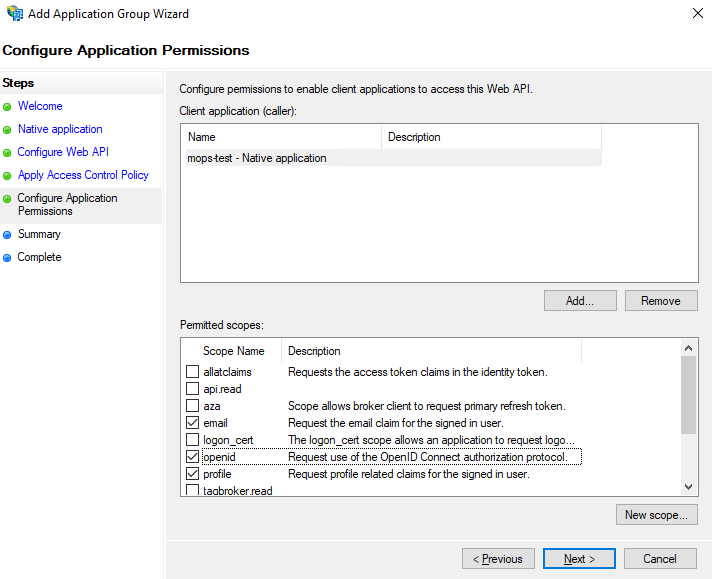This screenshot has height=579, width=712.
Task: Click the blue bullet beside Complete step
Action: pos(8,258)
